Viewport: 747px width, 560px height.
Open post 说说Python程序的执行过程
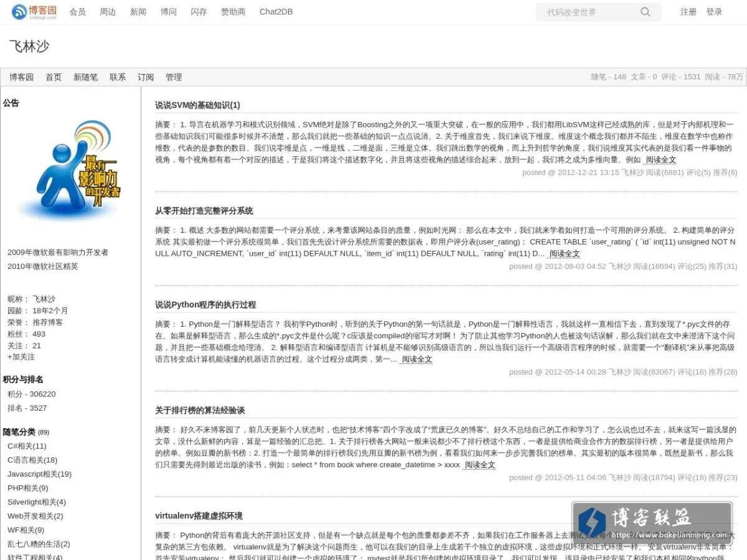205,305
